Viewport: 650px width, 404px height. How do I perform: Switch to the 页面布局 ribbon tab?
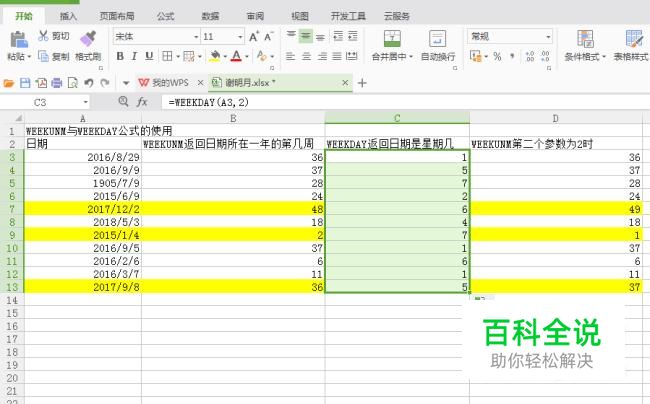(117, 16)
